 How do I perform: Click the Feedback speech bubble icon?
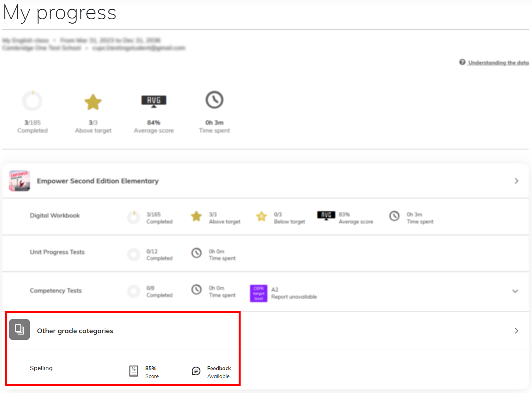(x=196, y=371)
